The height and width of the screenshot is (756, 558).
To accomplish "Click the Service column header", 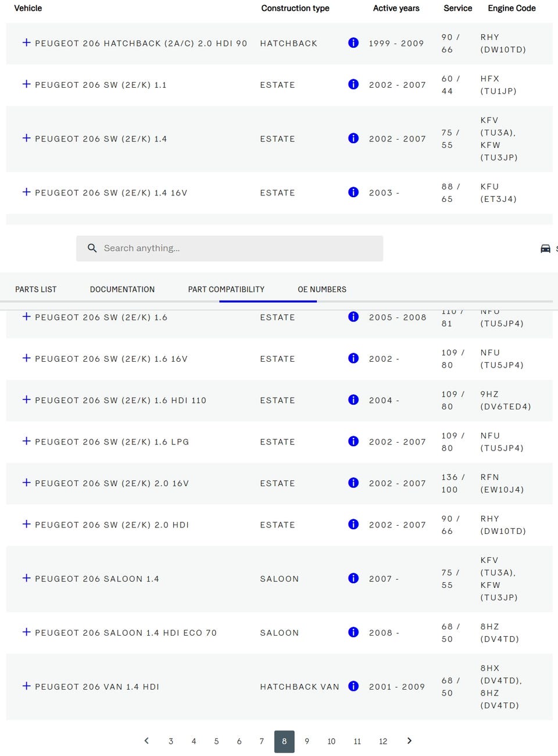I will pos(457,8).
